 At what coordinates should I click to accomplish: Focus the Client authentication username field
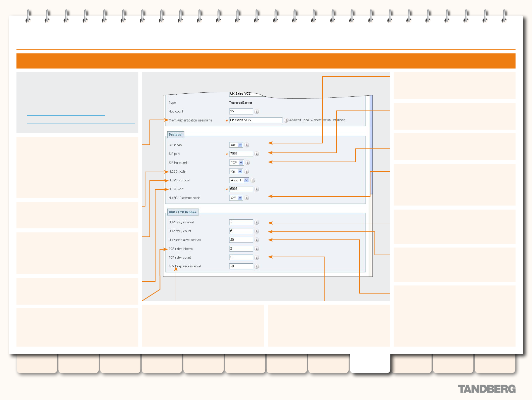click(256, 120)
